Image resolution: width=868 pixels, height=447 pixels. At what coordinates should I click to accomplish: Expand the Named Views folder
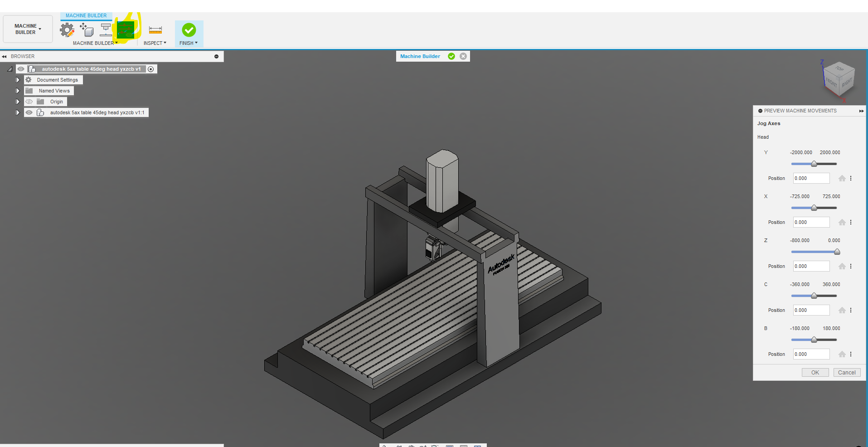pos(18,91)
